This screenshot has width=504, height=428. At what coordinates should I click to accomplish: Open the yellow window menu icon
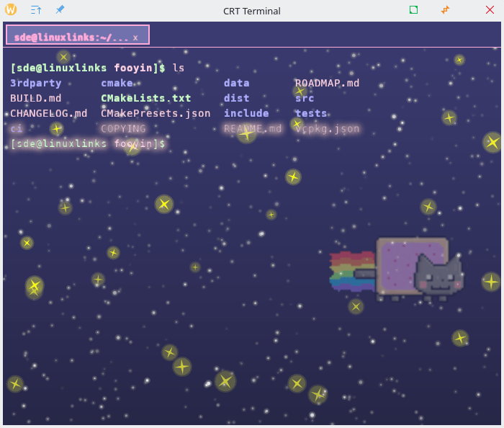click(11, 10)
